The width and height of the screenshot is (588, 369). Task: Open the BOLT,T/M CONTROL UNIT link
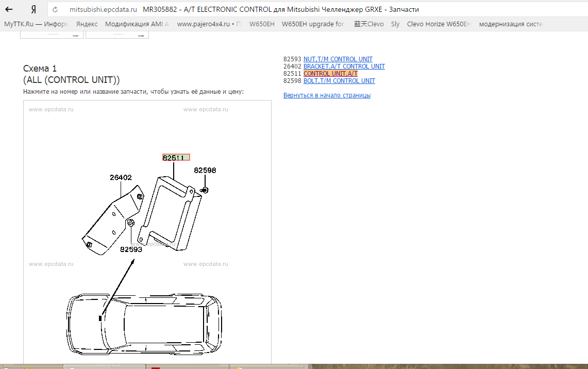[339, 81]
